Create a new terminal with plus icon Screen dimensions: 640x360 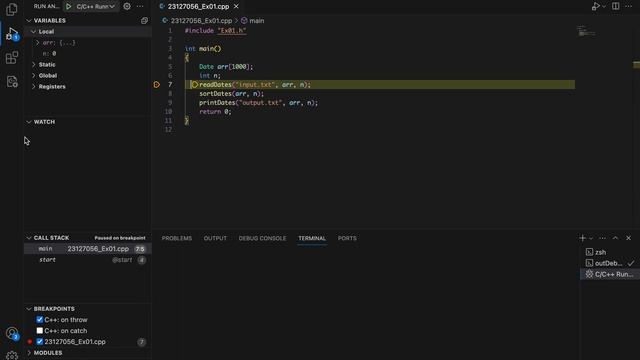582,238
